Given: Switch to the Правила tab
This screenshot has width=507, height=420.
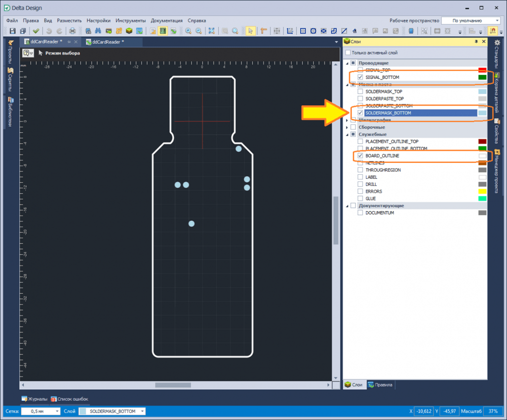Looking at the screenshot, I should pos(380,385).
